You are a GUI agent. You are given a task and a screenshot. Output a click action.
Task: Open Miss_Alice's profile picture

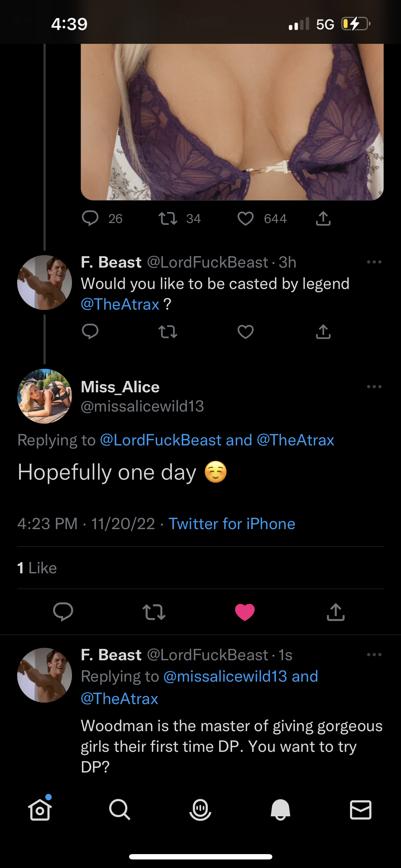coord(45,396)
